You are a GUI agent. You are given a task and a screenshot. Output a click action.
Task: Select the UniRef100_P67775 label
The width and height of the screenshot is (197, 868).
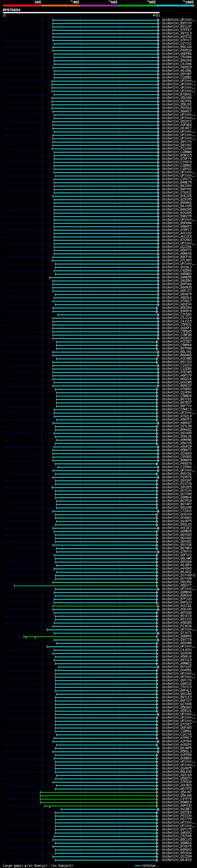[177, 819]
